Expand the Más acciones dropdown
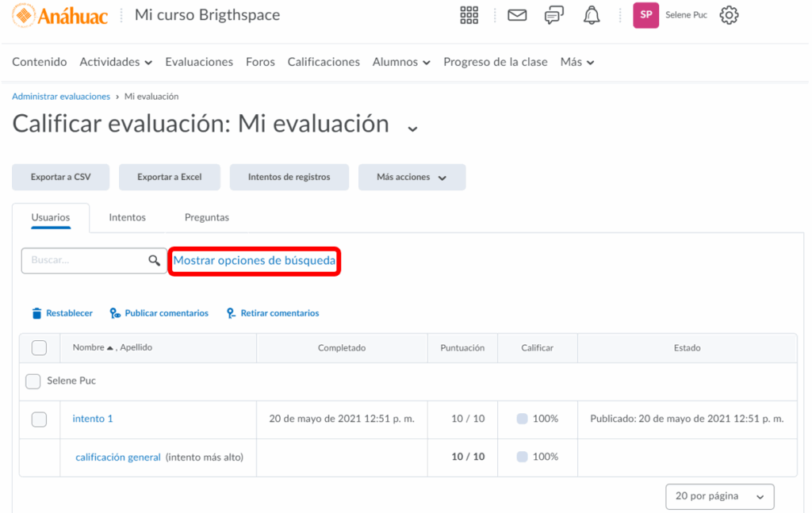 click(412, 178)
